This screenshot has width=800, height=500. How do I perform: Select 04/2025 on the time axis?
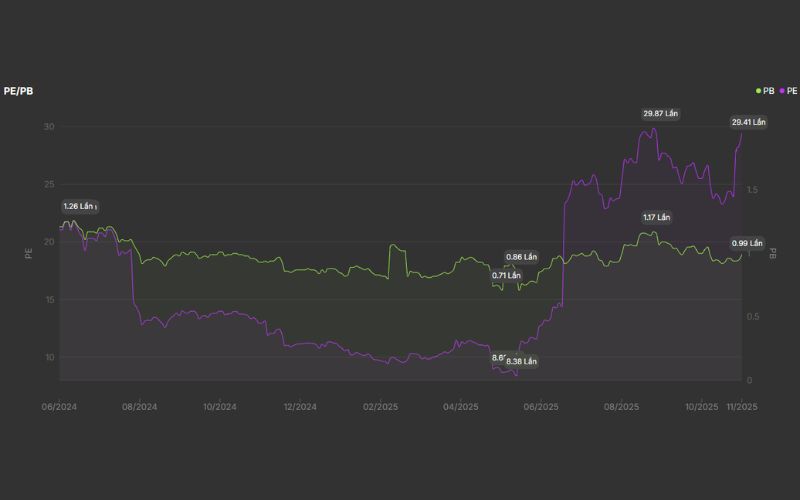(461, 406)
